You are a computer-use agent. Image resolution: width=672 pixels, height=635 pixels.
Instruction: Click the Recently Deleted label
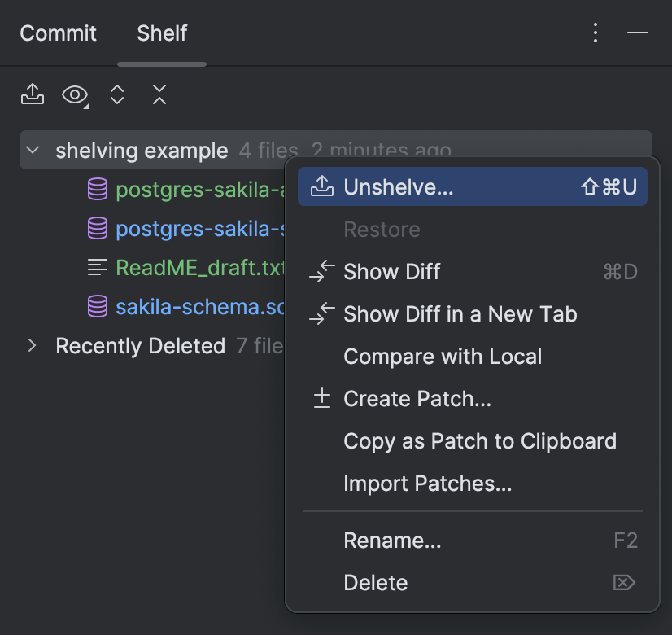point(141,346)
